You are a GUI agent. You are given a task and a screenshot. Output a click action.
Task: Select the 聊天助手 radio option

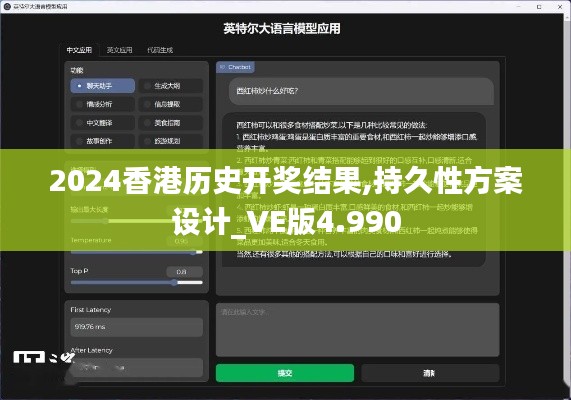point(102,86)
